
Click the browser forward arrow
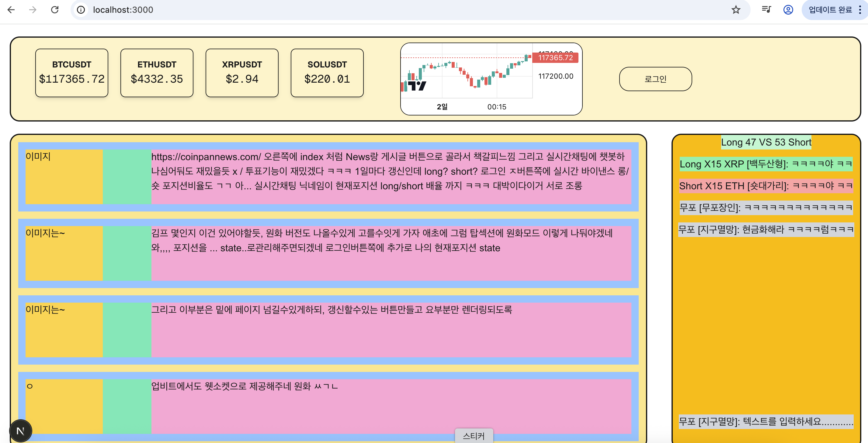click(33, 10)
